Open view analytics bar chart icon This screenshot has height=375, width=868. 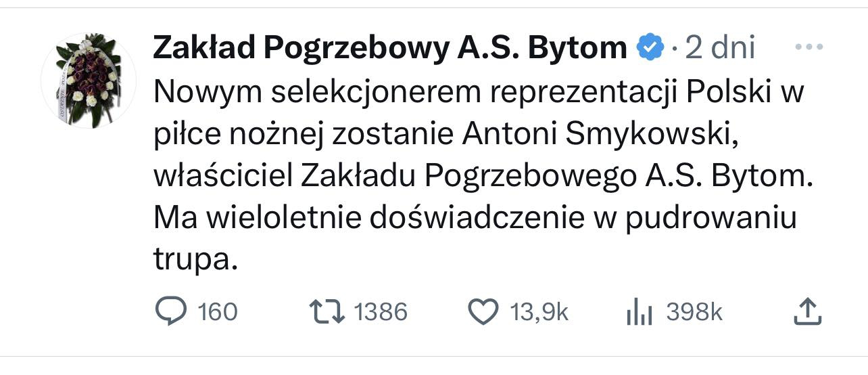tap(639, 312)
